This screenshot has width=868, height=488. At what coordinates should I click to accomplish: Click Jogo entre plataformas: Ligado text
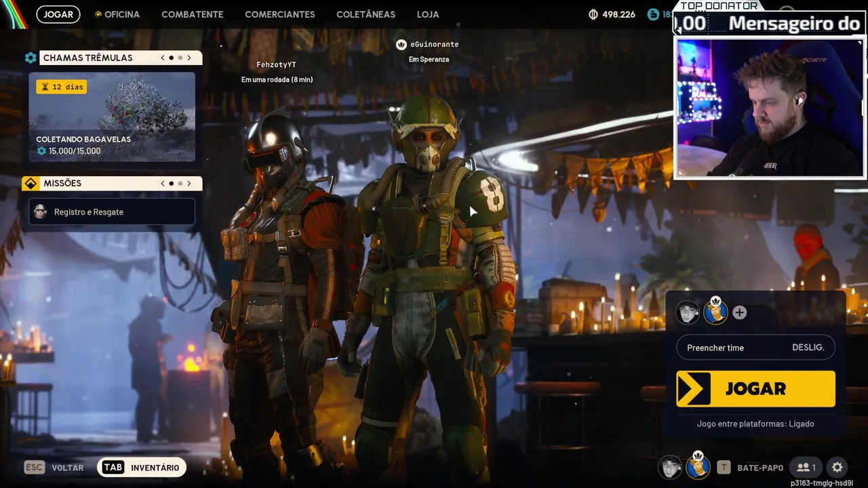[x=755, y=424]
